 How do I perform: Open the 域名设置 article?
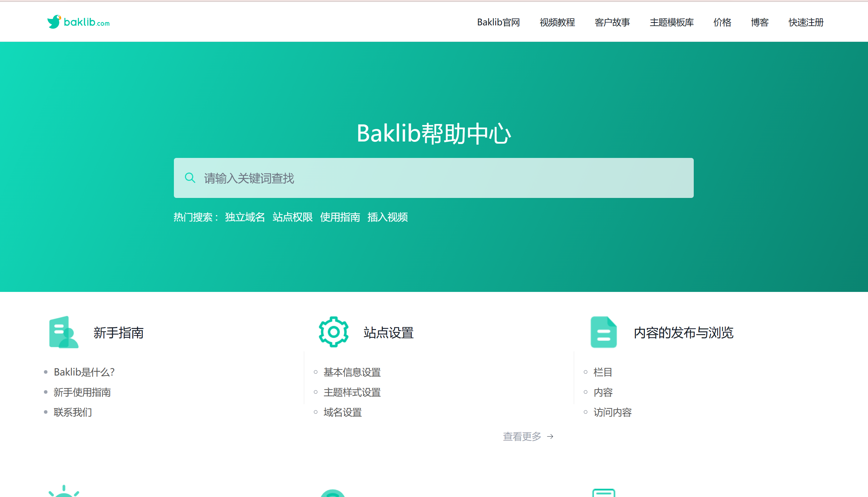(x=343, y=412)
